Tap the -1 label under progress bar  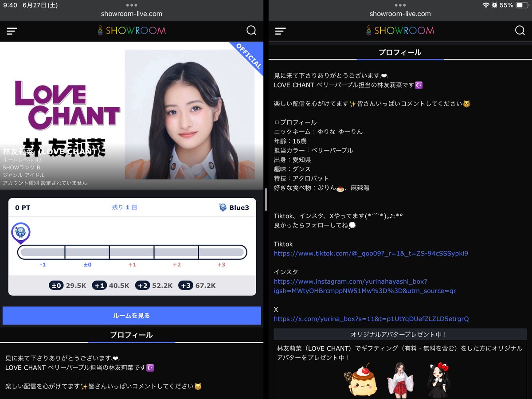(x=43, y=265)
